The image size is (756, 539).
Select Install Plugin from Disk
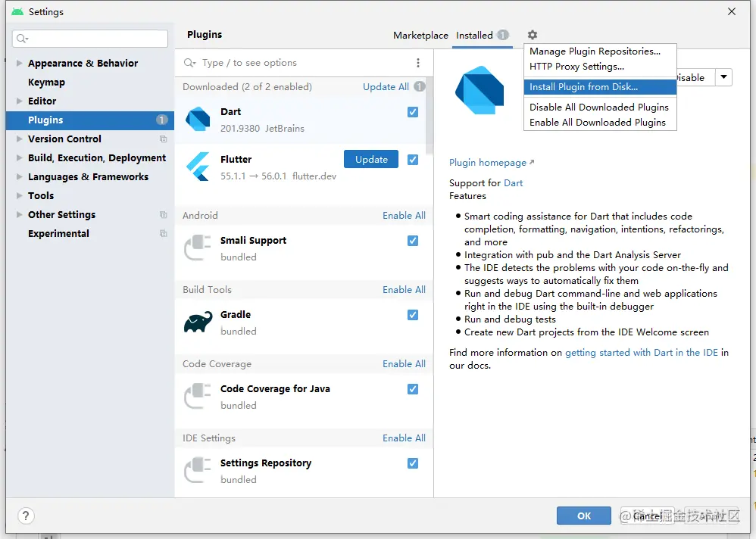tap(600, 87)
